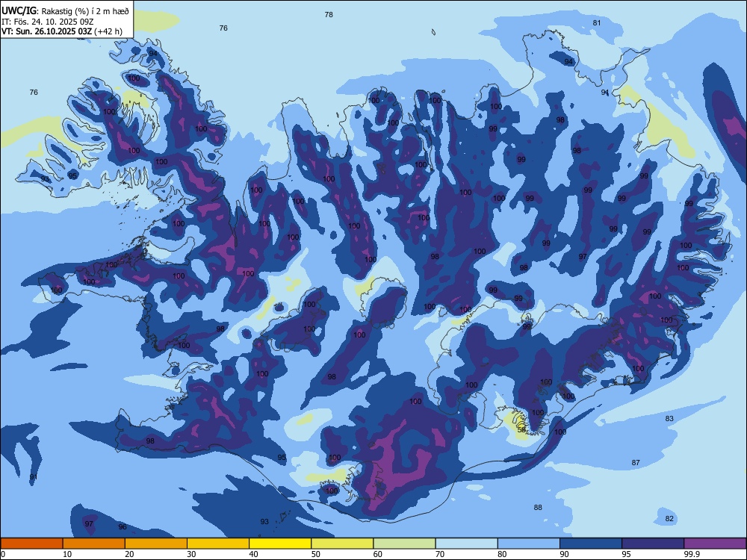
Task: Click the purple above-99.9 legend swatch
Action: tap(715, 544)
